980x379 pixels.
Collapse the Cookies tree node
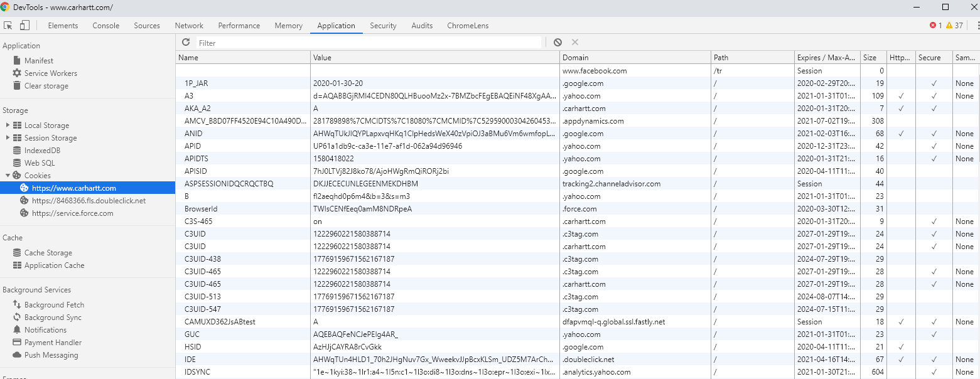pos(8,176)
